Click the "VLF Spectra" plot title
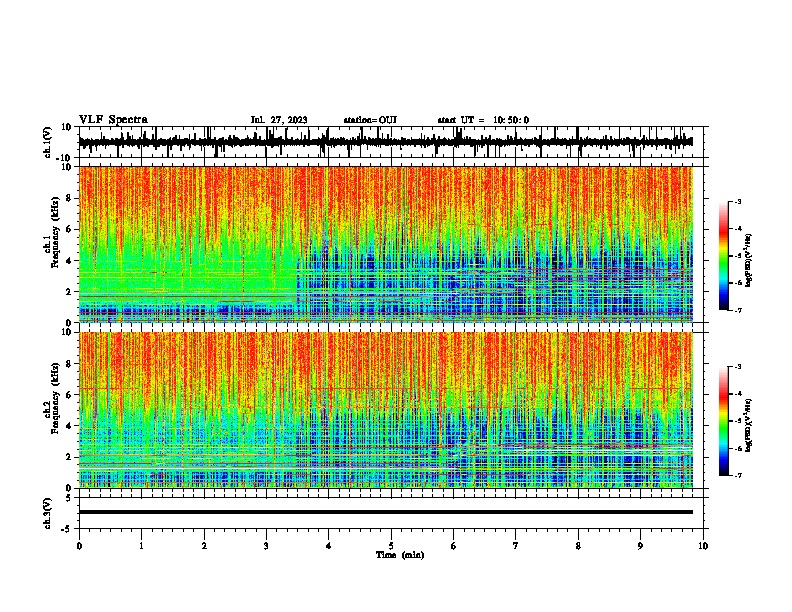The image size is (792, 612). pos(113,119)
